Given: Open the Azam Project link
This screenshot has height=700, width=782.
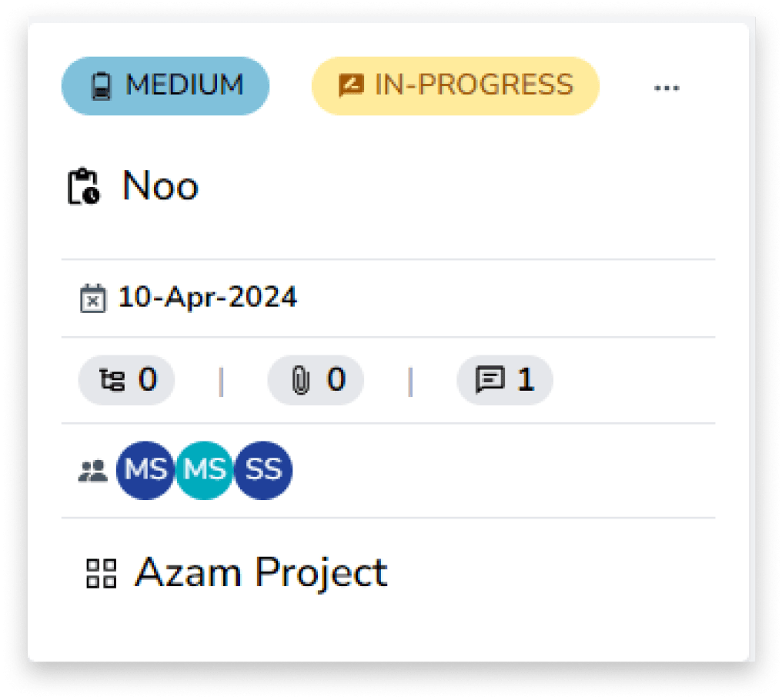Looking at the screenshot, I should [x=261, y=573].
